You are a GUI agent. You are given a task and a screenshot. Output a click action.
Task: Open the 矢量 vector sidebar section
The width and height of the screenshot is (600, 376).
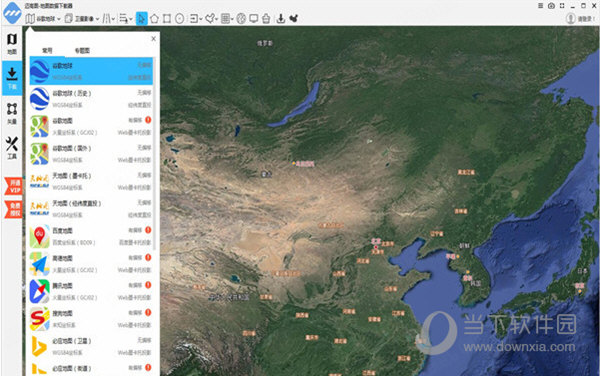pyautogui.click(x=12, y=113)
